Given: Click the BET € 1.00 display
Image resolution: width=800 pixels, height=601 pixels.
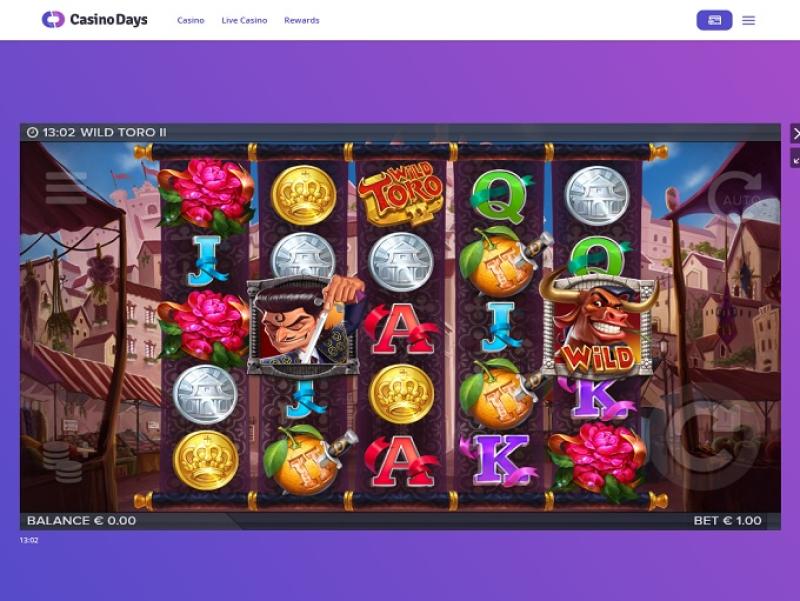Looking at the screenshot, I should [x=727, y=521].
